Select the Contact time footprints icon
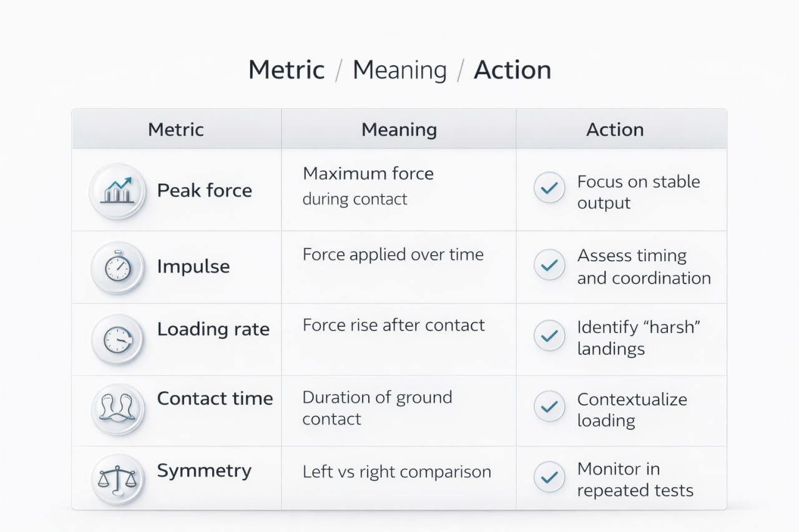This screenshot has height=532, width=799. (x=118, y=409)
